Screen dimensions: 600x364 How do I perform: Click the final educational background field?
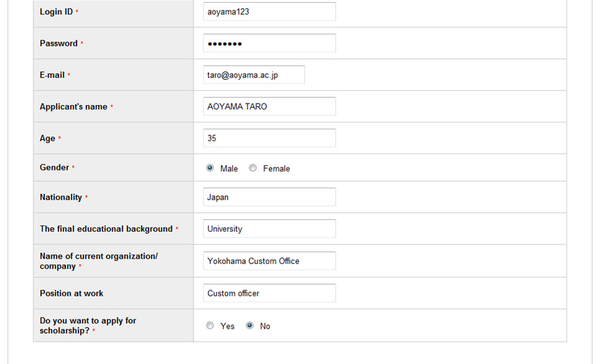tap(269, 229)
